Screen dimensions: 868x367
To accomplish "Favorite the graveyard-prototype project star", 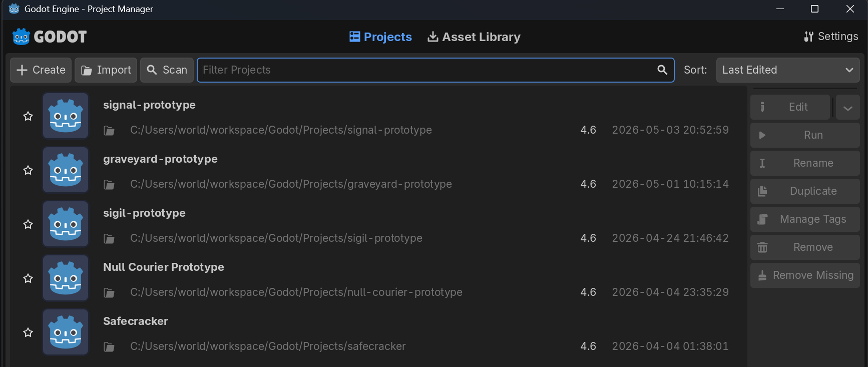I will pos(28,170).
